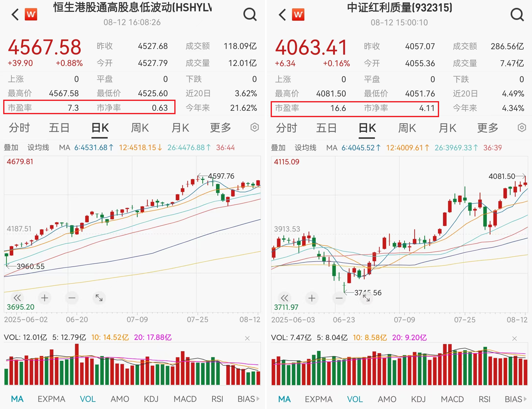Select KDJ indicator on HSHYLV panel
The height and width of the screenshot is (409, 532).
(x=151, y=399)
